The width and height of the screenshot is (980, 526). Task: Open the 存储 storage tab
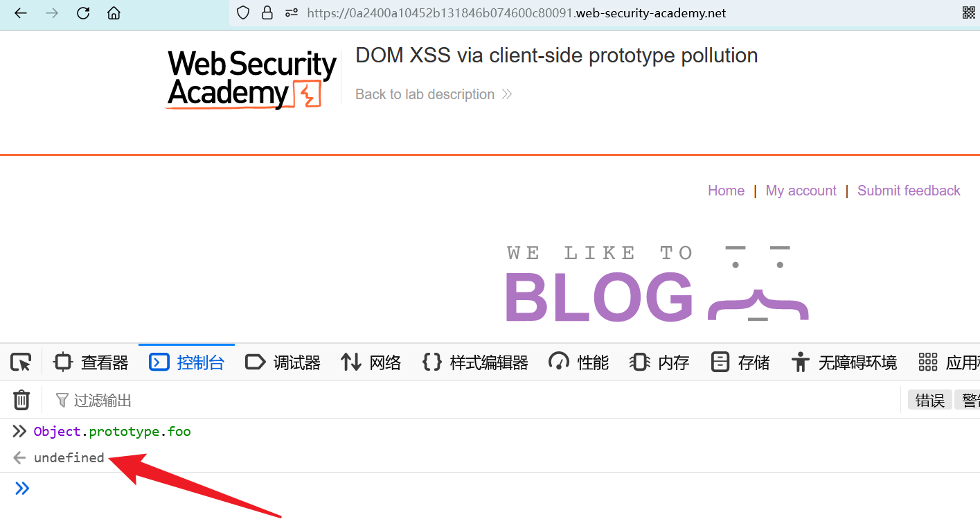[x=740, y=362]
